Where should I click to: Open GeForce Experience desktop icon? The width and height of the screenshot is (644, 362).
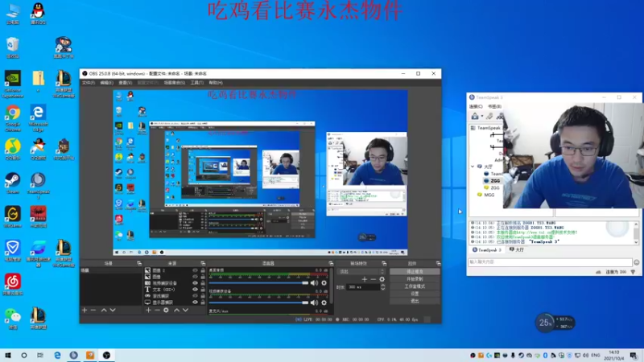pyautogui.click(x=13, y=84)
